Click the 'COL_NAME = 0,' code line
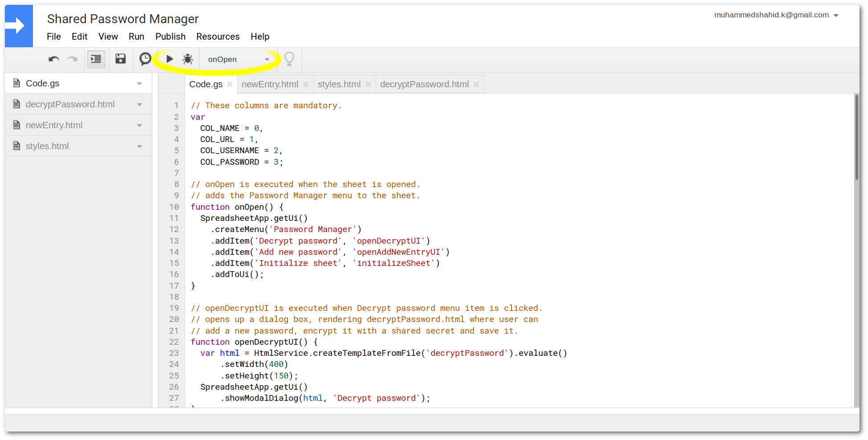This screenshot has height=440, width=868. [x=231, y=128]
